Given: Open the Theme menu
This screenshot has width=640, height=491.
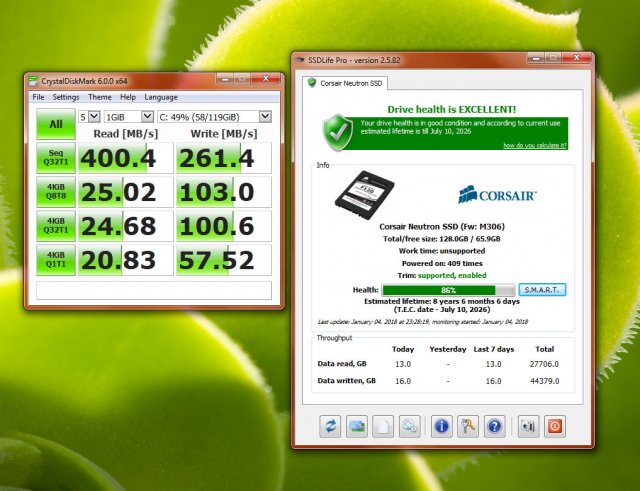Looking at the screenshot, I should pos(100,97).
